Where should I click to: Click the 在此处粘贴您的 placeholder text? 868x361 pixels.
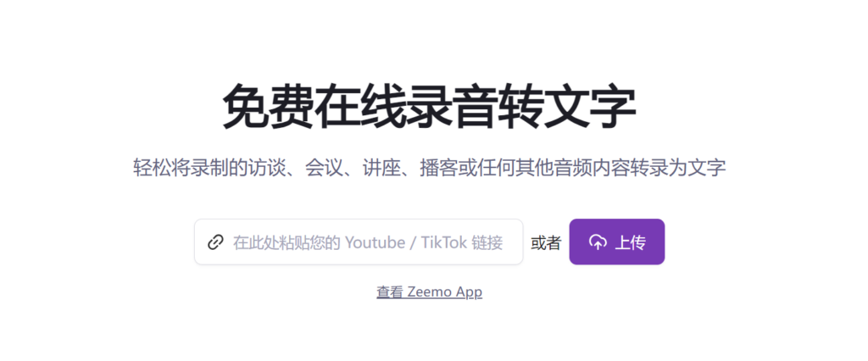tap(287, 242)
